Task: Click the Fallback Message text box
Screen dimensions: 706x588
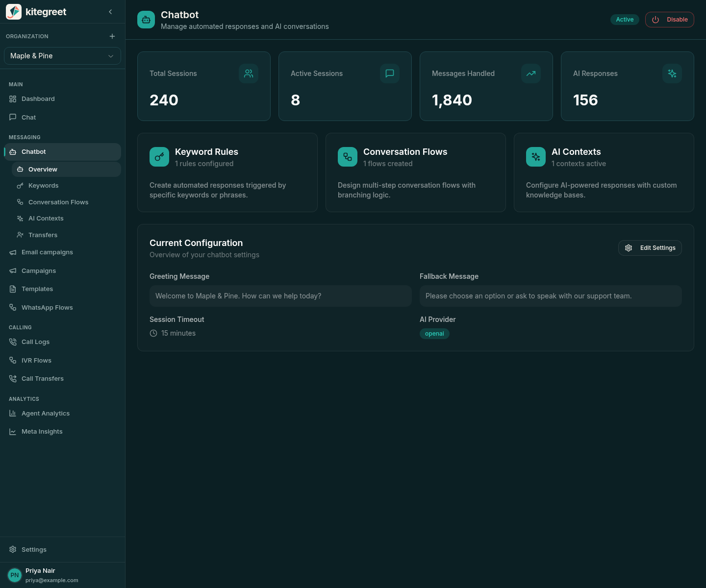Action: (x=551, y=296)
